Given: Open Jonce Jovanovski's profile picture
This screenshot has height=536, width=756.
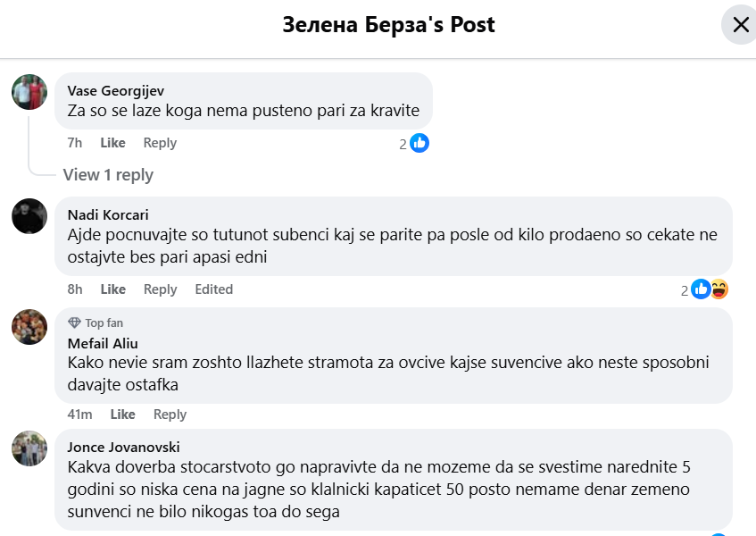Looking at the screenshot, I should (x=29, y=448).
